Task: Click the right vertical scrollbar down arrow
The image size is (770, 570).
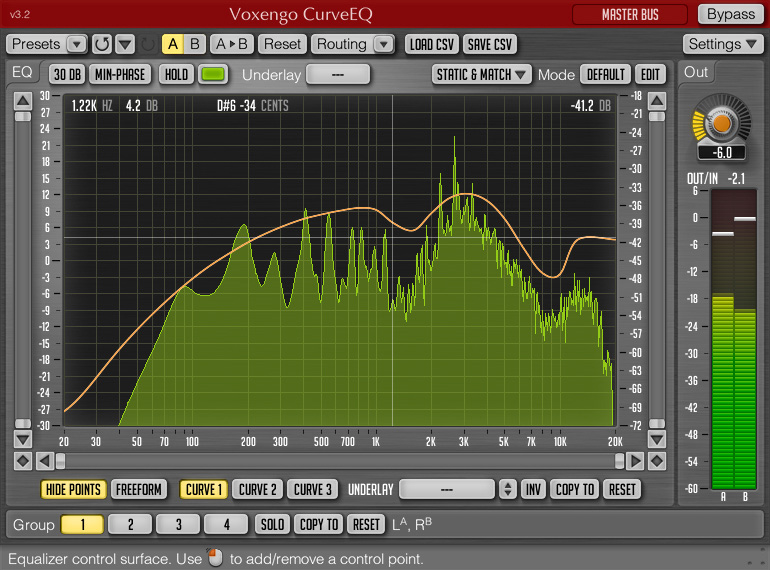Action: pos(656,438)
